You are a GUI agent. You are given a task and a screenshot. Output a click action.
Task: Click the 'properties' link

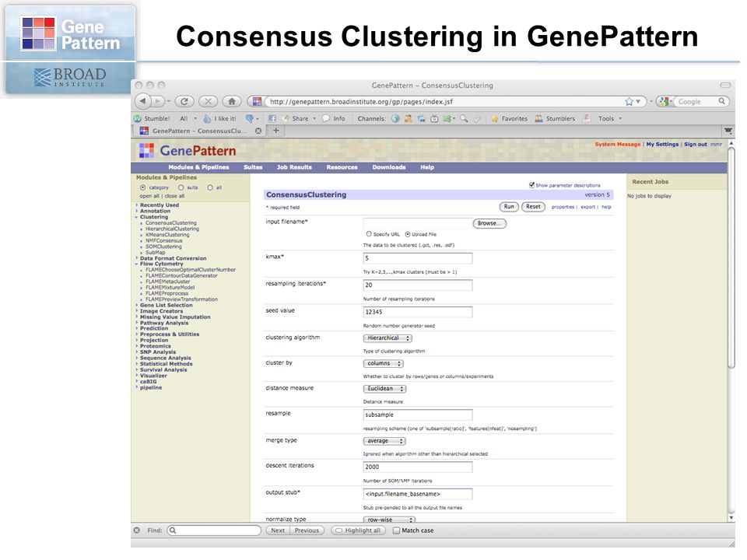click(x=563, y=207)
